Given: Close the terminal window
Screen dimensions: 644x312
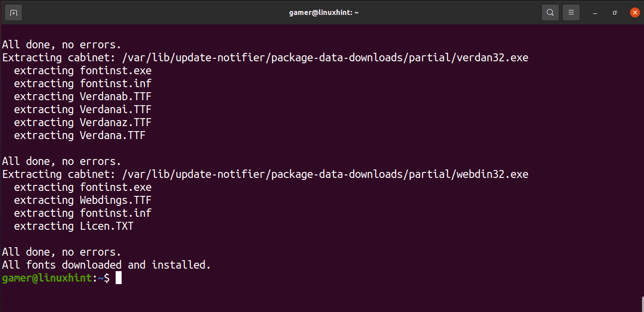Looking at the screenshot, I should click(635, 12).
